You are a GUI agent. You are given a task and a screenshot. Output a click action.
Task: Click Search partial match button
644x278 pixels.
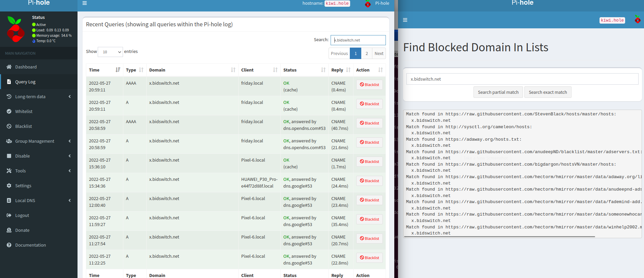pos(498,92)
